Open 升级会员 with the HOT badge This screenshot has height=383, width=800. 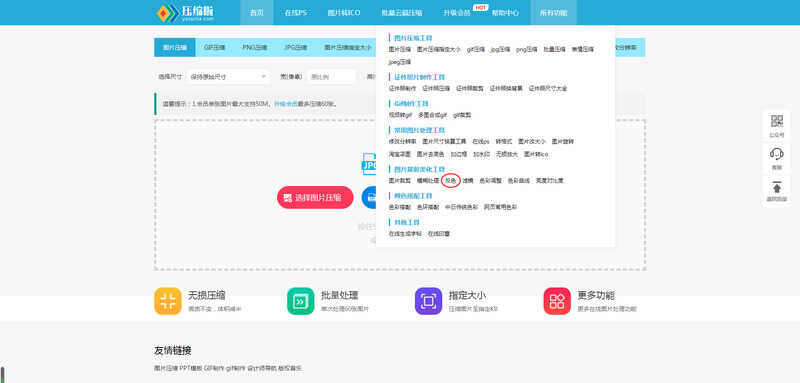457,13
